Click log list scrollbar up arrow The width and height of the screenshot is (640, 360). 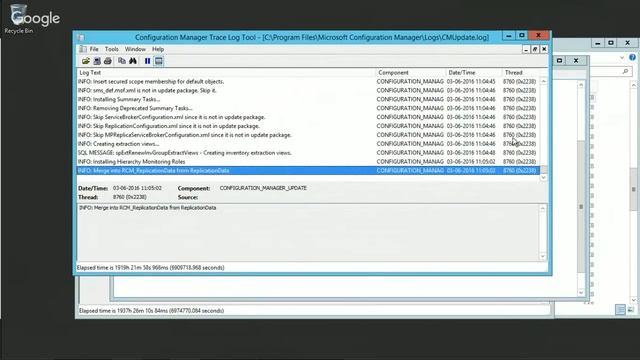tap(544, 82)
